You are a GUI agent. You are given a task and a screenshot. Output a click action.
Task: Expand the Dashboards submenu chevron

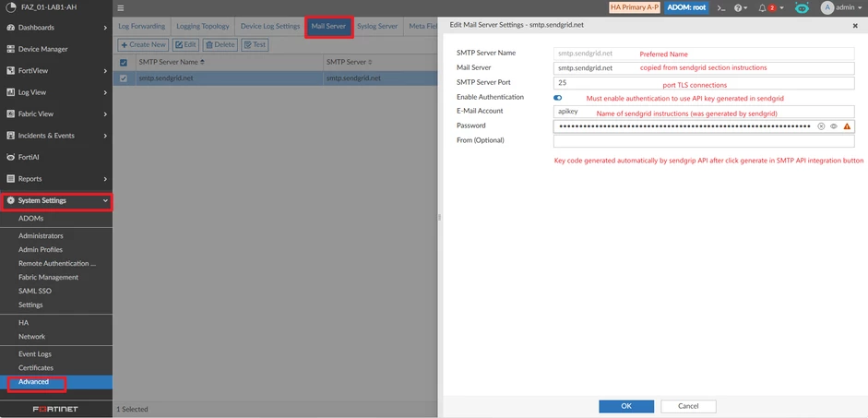click(x=105, y=28)
